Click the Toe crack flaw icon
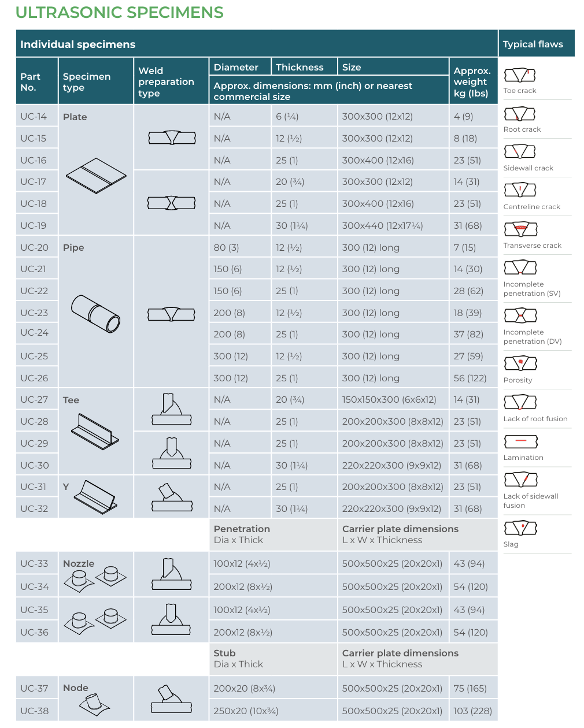584x728 pixels. coord(520,75)
